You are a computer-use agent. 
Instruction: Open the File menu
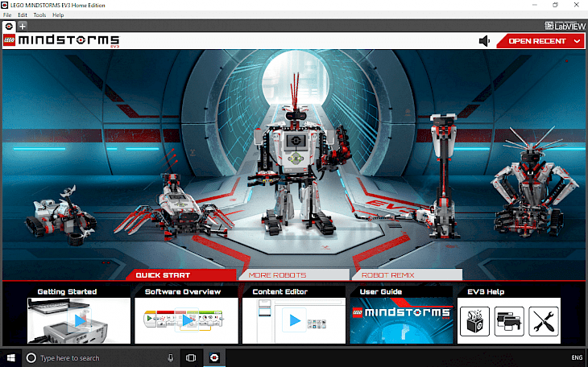tap(7, 15)
